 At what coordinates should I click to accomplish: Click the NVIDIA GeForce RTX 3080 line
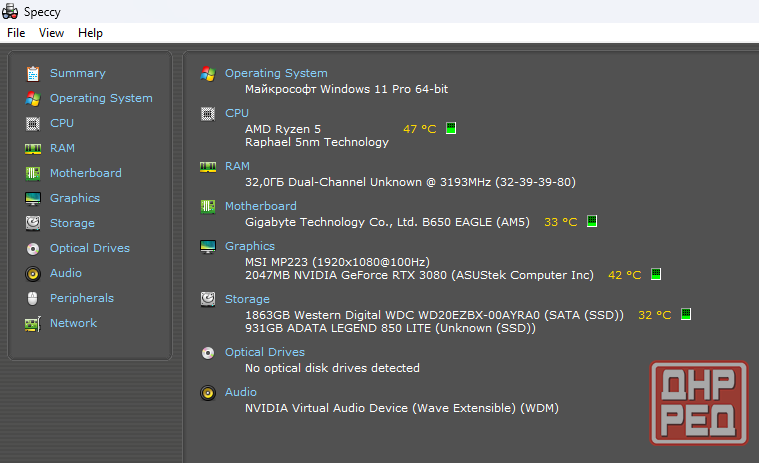(419, 275)
